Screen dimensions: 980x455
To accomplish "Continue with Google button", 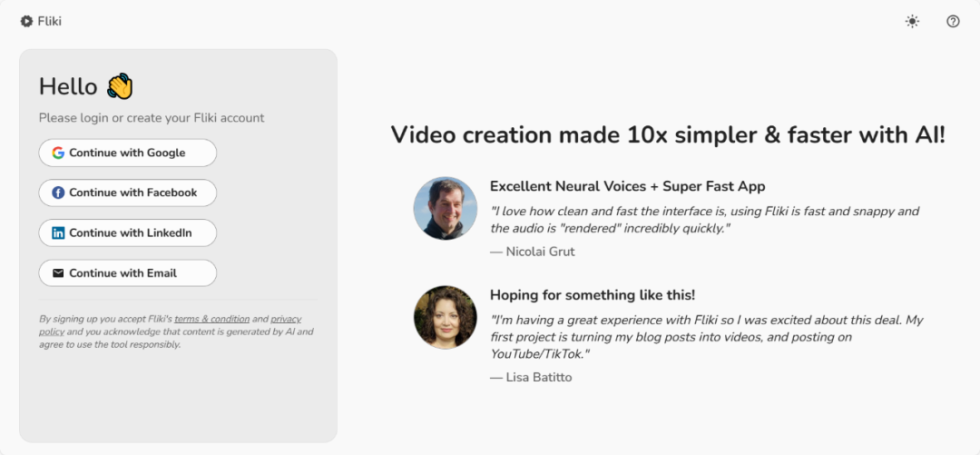I will coord(128,153).
